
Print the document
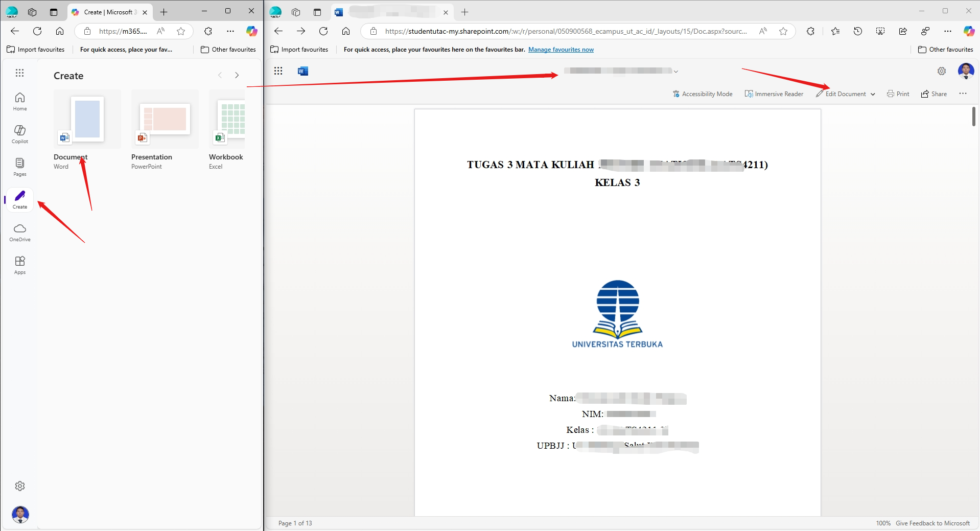click(898, 94)
